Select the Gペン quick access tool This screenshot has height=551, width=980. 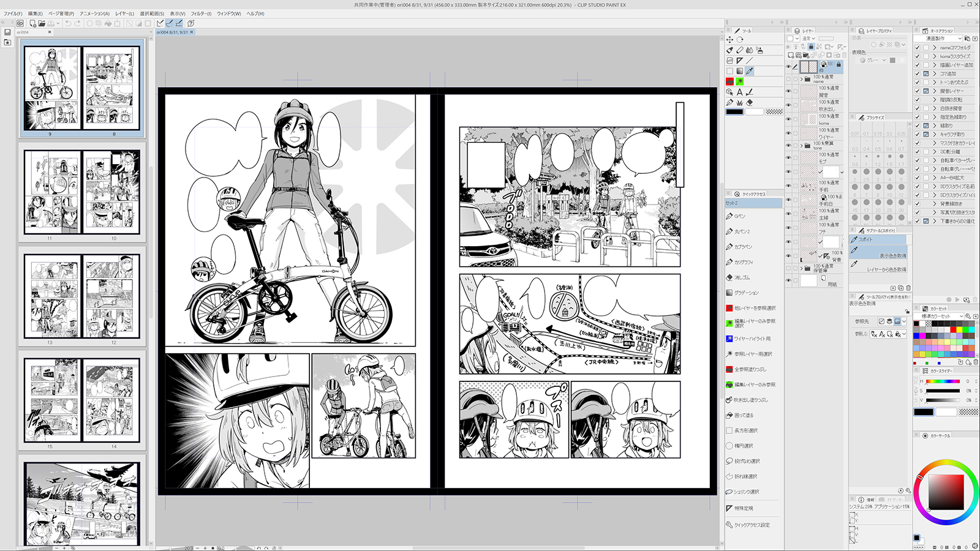click(x=736, y=216)
